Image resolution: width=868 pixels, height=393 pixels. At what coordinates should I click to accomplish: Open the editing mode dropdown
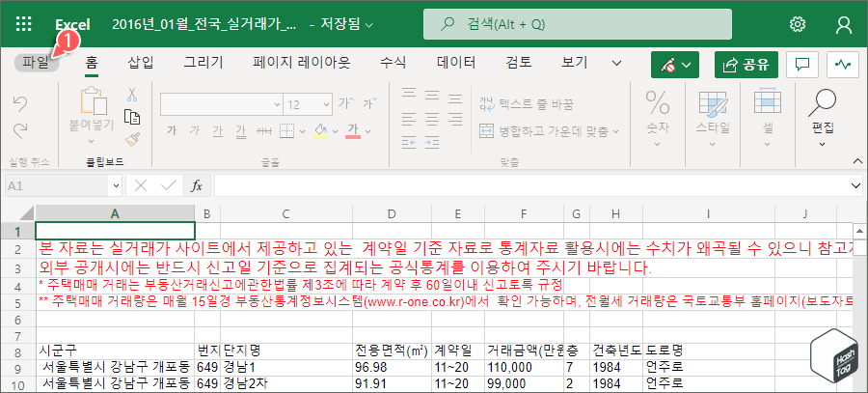(675, 65)
